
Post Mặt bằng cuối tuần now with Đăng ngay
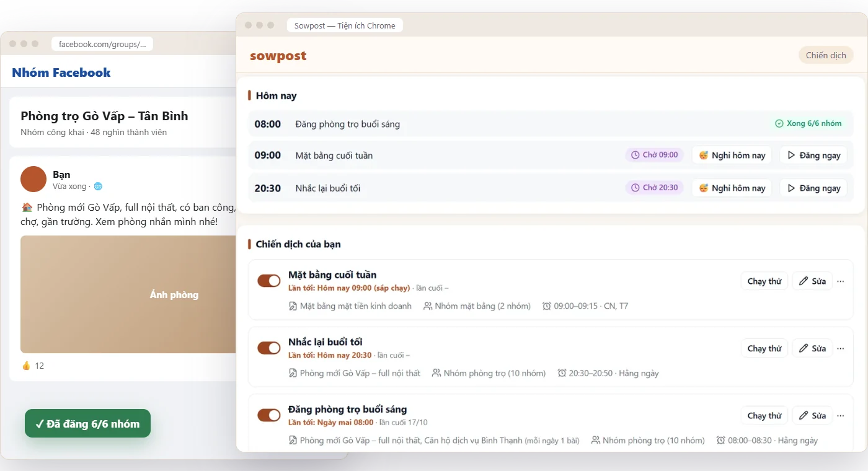point(813,156)
